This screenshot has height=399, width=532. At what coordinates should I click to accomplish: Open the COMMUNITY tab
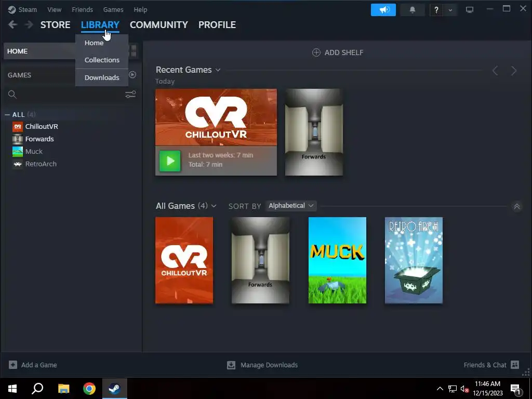[159, 25]
